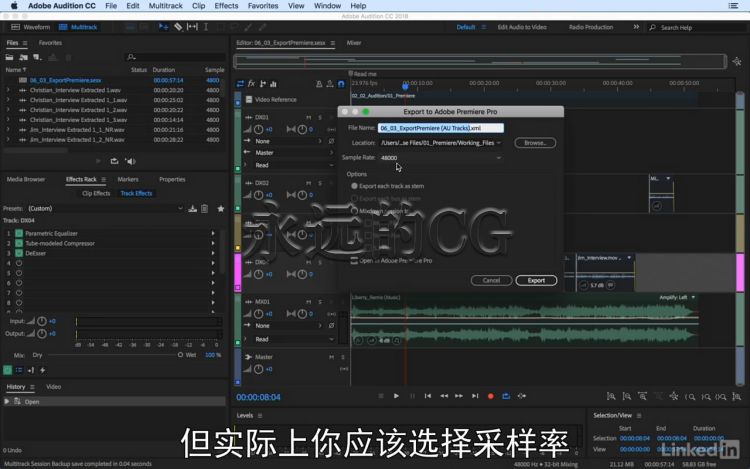Select Edit Audio to Video workspace

(522, 27)
